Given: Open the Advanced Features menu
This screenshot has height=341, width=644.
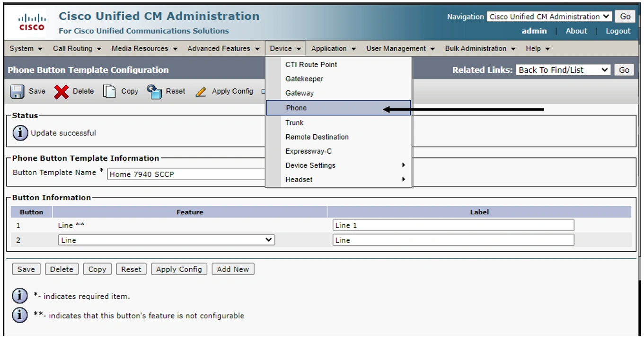Looking at the screenshot, I should click(x=223, y=49).
